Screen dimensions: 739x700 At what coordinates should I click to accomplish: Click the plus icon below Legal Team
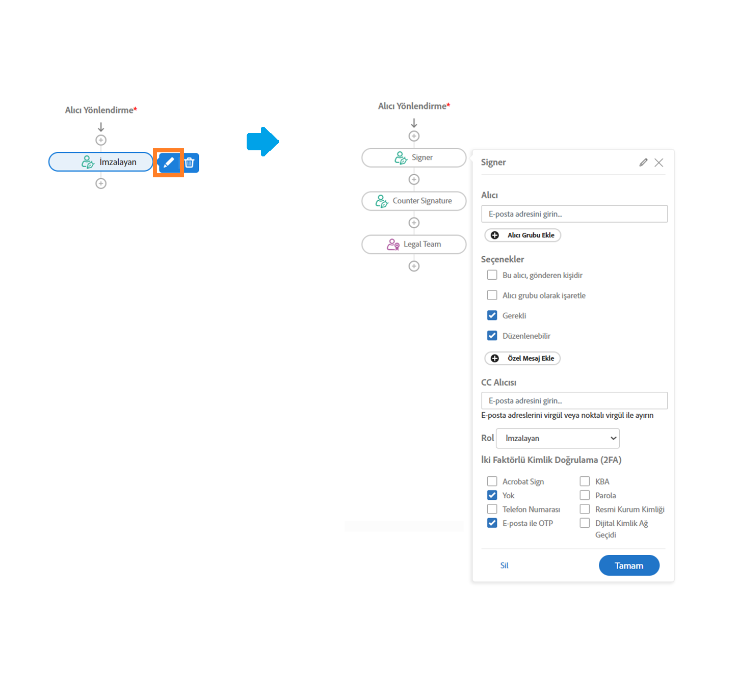414,266
